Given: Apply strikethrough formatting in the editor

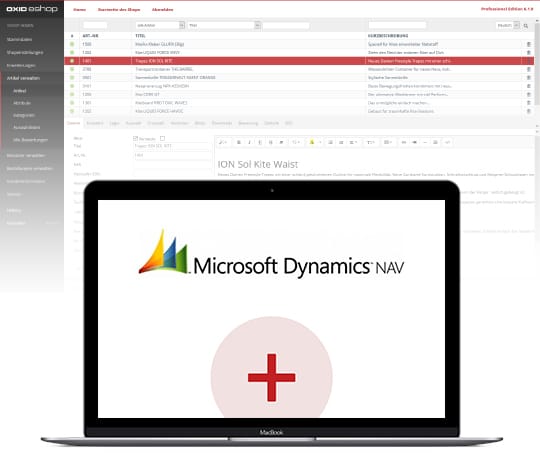Looking at the screenshot, I should 271,142.
